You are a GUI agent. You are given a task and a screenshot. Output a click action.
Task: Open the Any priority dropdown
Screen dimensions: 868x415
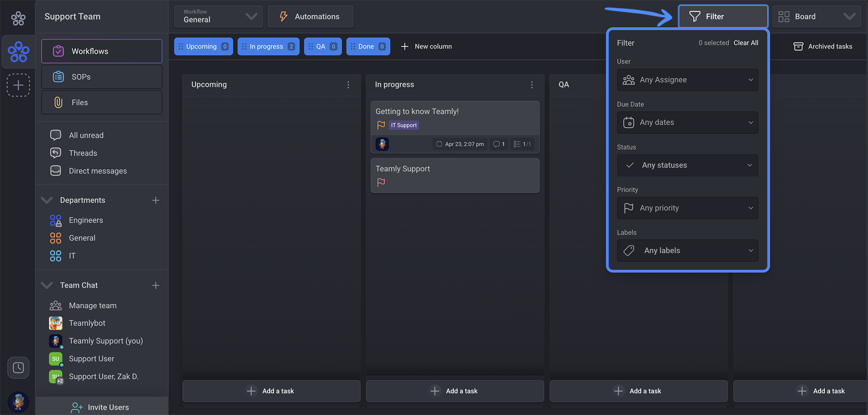[x=688, y=208]
